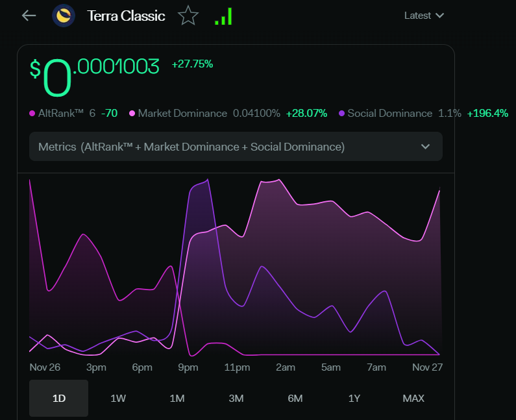The width and height of the screenshot is (516, 420).
Task: Click the Nov 26 axis label
Action: coord(45,367)
